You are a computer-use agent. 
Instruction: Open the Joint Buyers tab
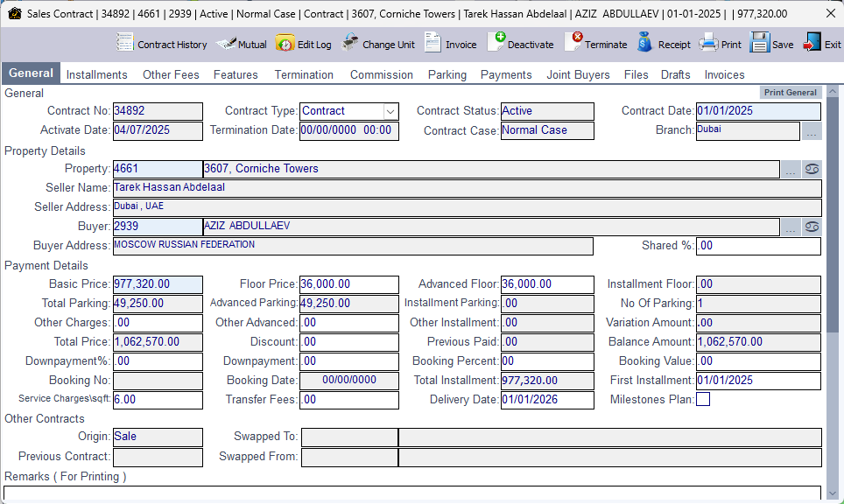(x=578, y=74)
